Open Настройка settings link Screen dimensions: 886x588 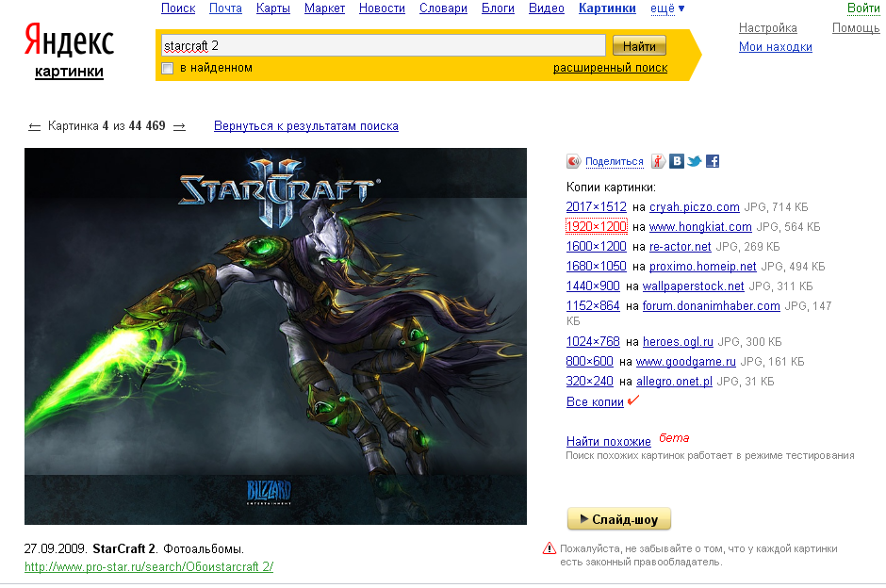click(768, 28)
